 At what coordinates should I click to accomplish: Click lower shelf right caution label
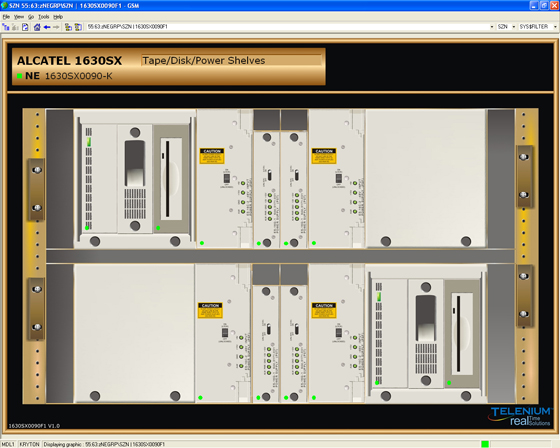[324, 310]
